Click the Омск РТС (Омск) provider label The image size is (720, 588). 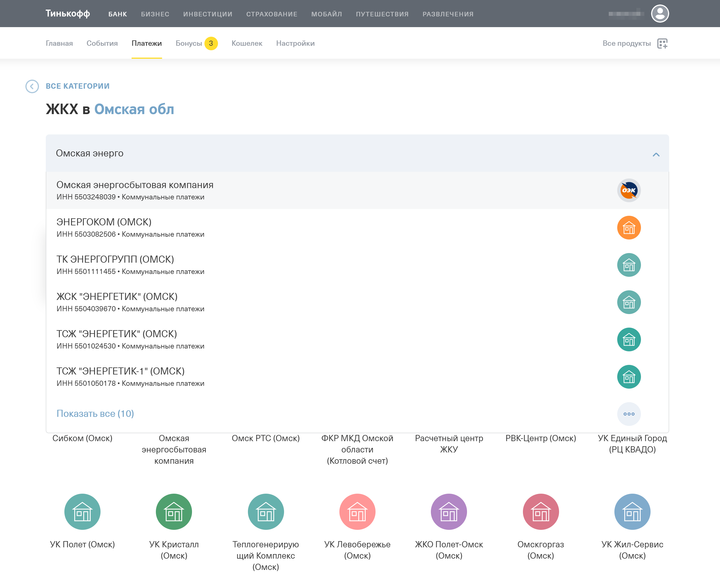(266, 438)
